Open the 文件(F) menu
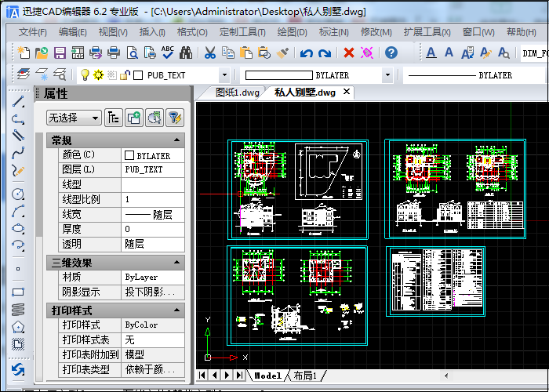 click(33, 32)
